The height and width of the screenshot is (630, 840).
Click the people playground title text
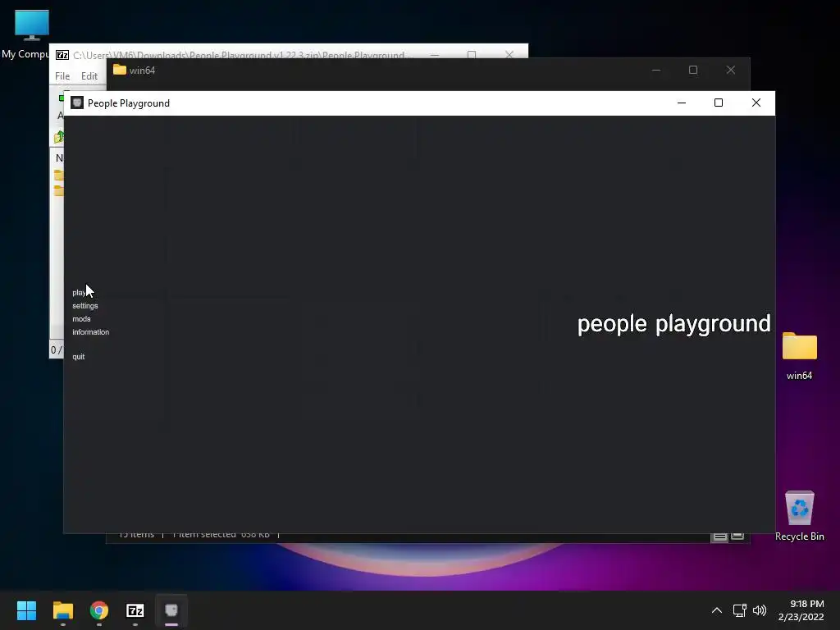point(674,324)
